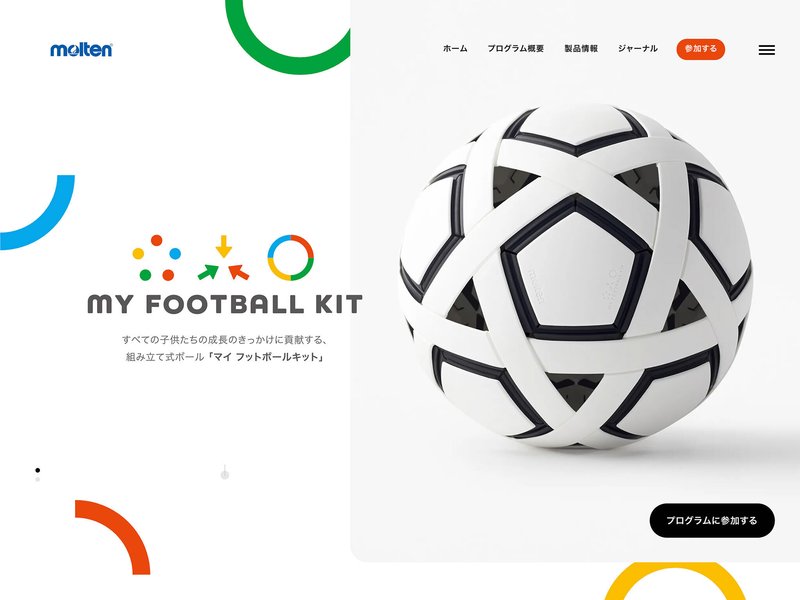Click the yellow arc decoration
Screen dimensions: 800x600
pos(675,582)
